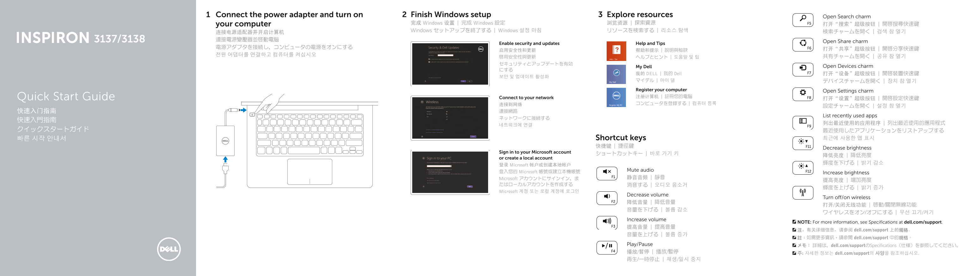Viewport: 980px width, 276px height.
Task: Click the F12 increase brightness key icon
Action: (x=803, y=168)
